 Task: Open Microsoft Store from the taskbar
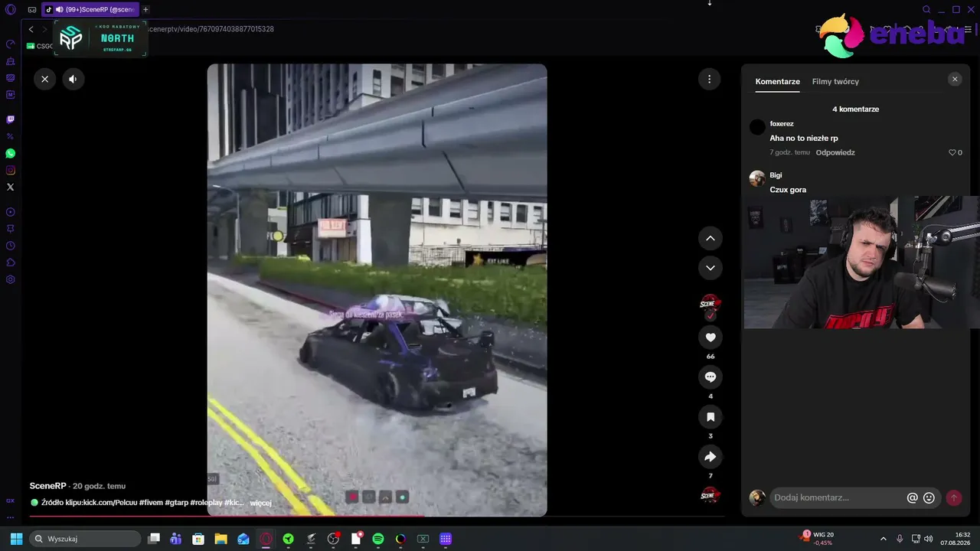point(198,539)
